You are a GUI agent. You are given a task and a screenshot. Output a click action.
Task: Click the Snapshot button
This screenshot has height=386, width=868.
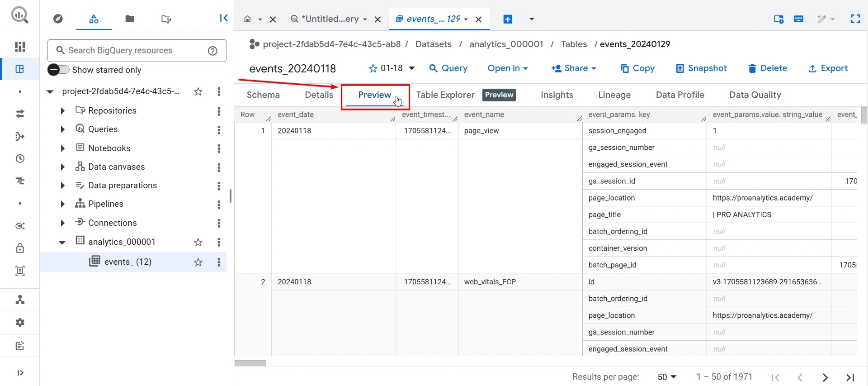pyautogui.click(x=701, y=68)
